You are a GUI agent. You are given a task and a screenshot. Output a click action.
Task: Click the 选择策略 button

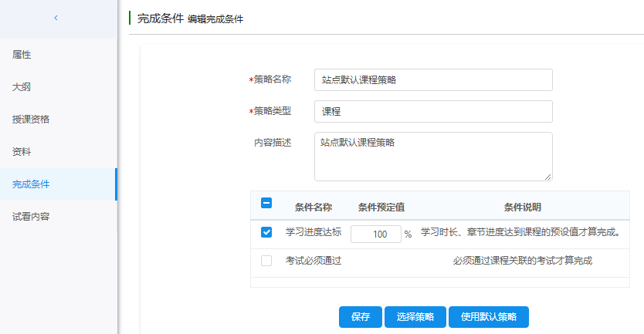coord(415,317)
